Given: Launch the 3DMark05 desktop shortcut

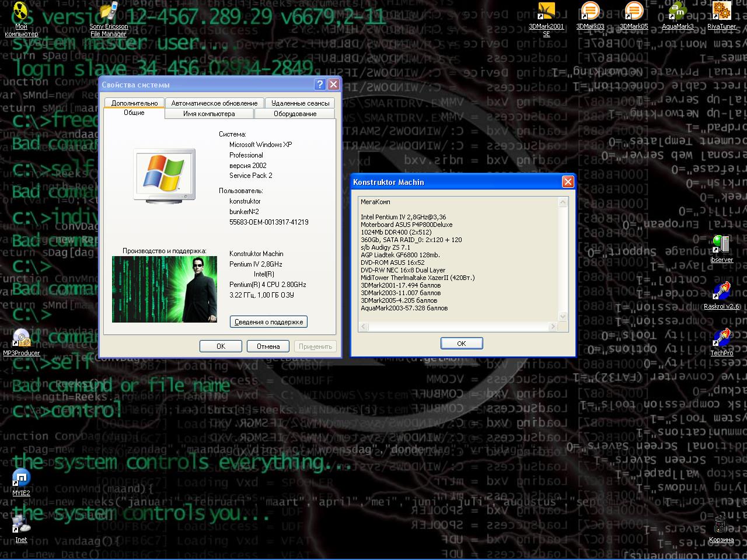Looking at the screenshot, I should (634, 12).
